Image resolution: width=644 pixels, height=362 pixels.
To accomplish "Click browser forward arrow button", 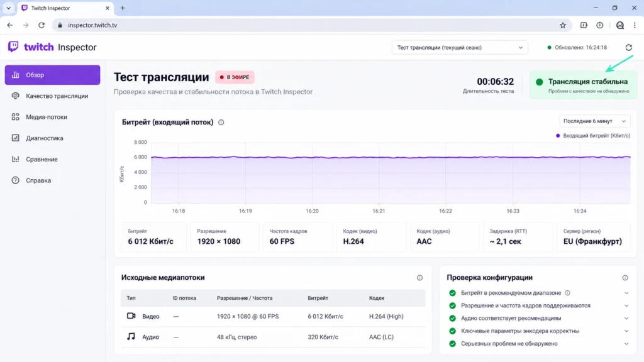I will pos(25,25).
